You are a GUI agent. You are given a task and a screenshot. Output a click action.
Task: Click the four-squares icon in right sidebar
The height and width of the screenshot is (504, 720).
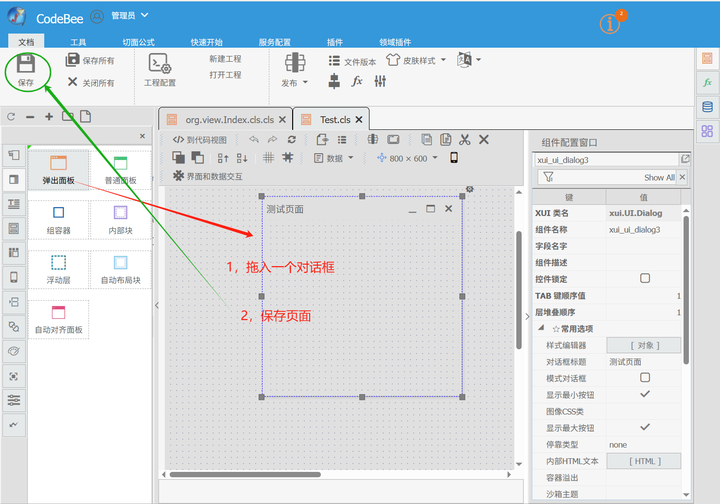coord(707,131)
